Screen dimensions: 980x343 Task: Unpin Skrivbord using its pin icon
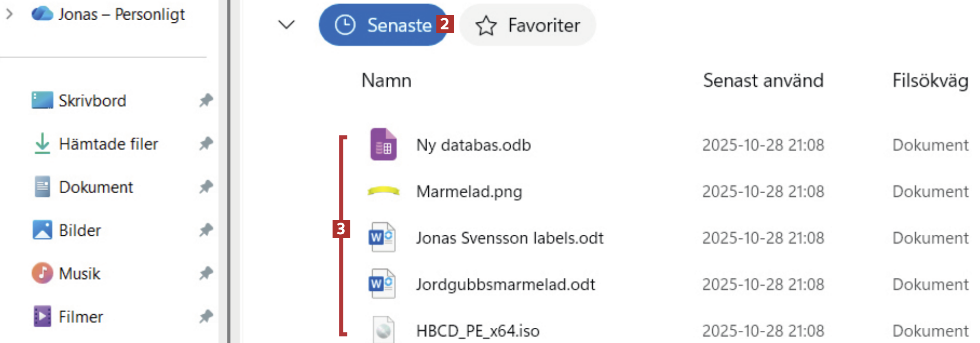[x=206, y=100]
